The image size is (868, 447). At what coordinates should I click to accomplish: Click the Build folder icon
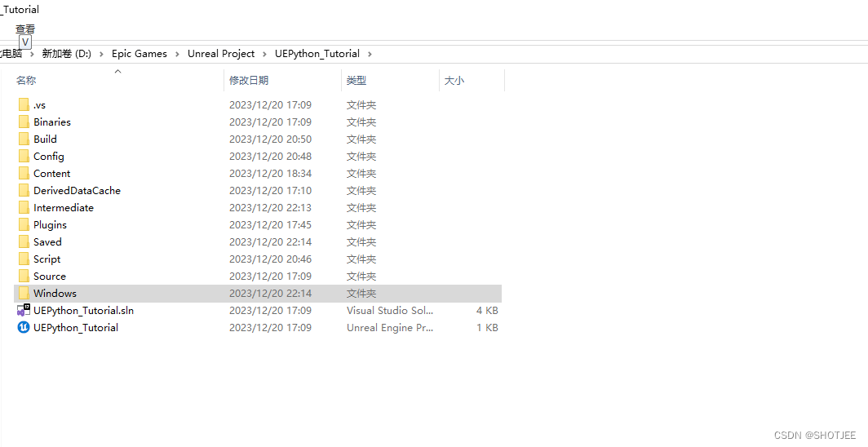(23, 139)
